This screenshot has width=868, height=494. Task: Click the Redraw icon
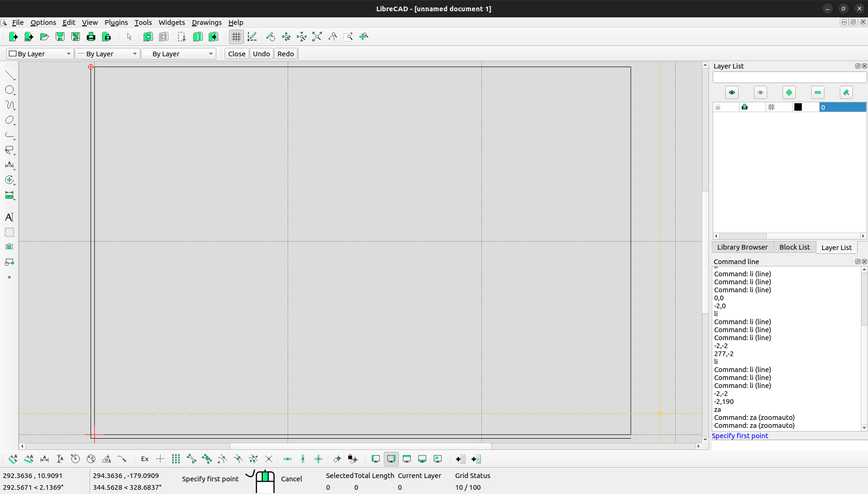(271, 37)
